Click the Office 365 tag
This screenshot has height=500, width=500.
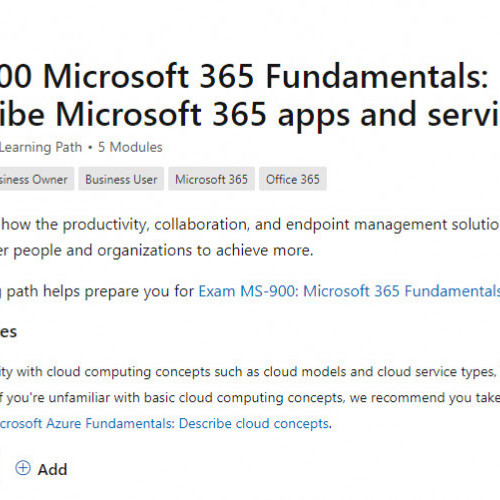point(293,179)
